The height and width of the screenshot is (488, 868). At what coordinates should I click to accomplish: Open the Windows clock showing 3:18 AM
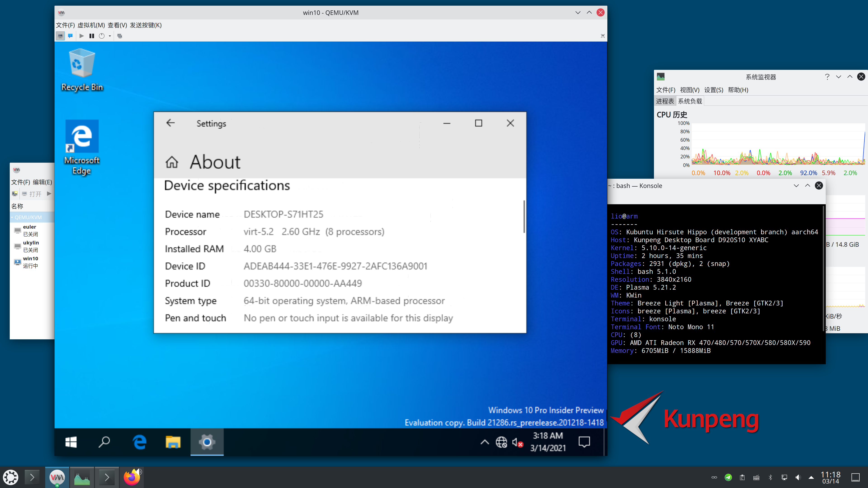tap(548, 442)
